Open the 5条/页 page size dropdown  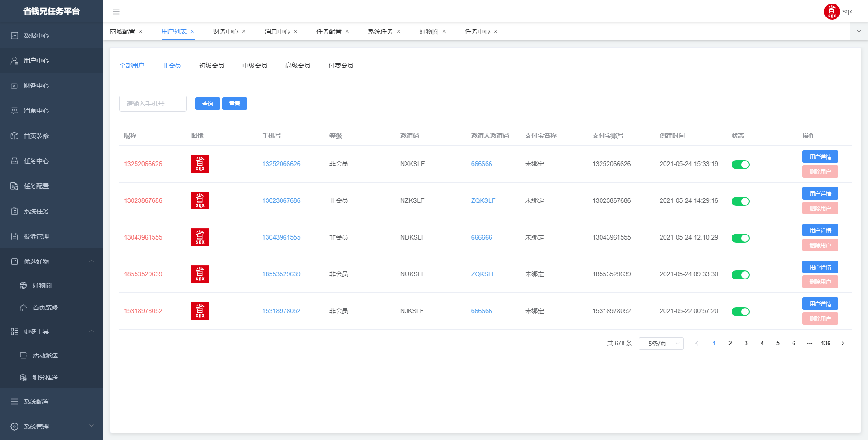click(x=661, y=344)
